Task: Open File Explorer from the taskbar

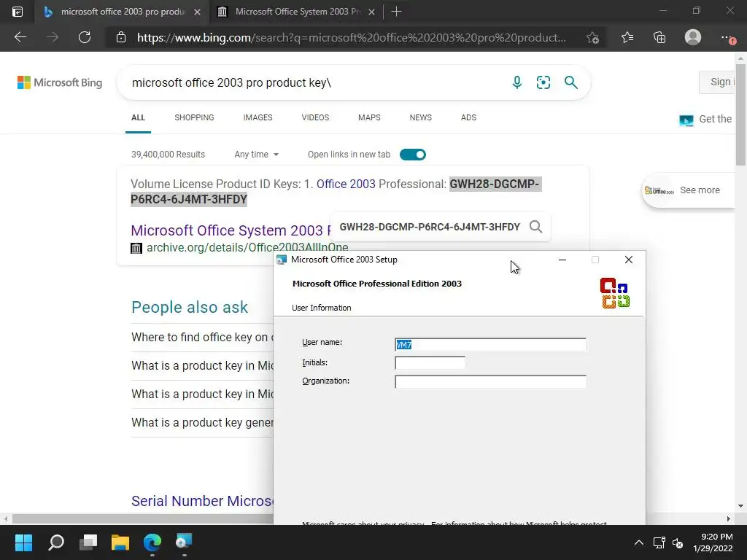Action: tap(120, 542)
